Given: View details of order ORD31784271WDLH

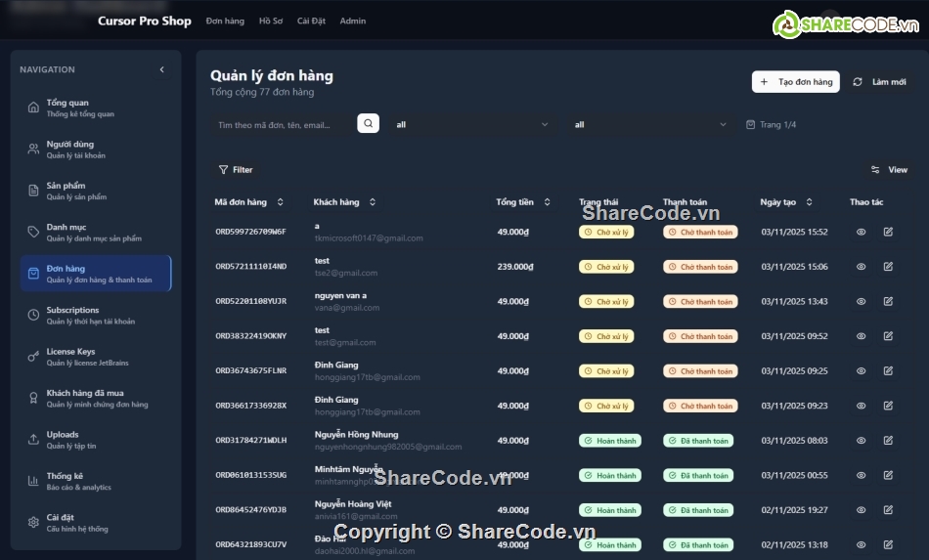Looking at the screenshot, I should click(x=861, y=441).
